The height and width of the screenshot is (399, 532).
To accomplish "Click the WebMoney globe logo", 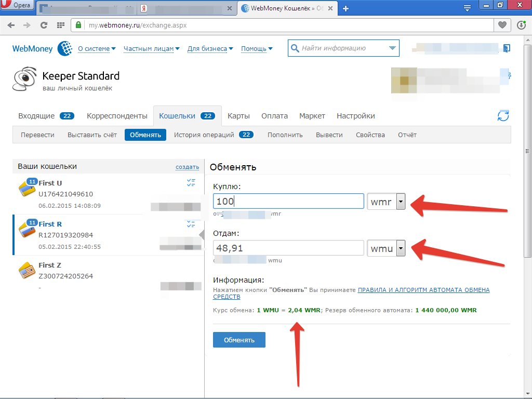I will tap(65, 48).
